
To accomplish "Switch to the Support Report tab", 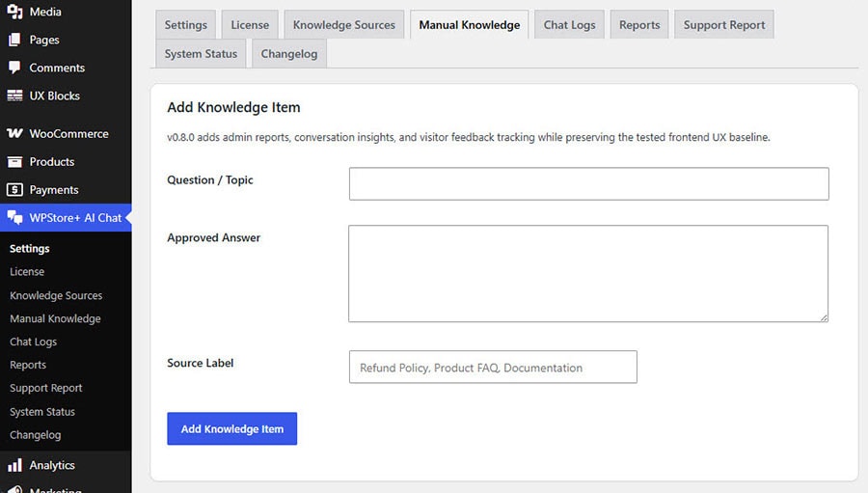I will coord(724,24).
